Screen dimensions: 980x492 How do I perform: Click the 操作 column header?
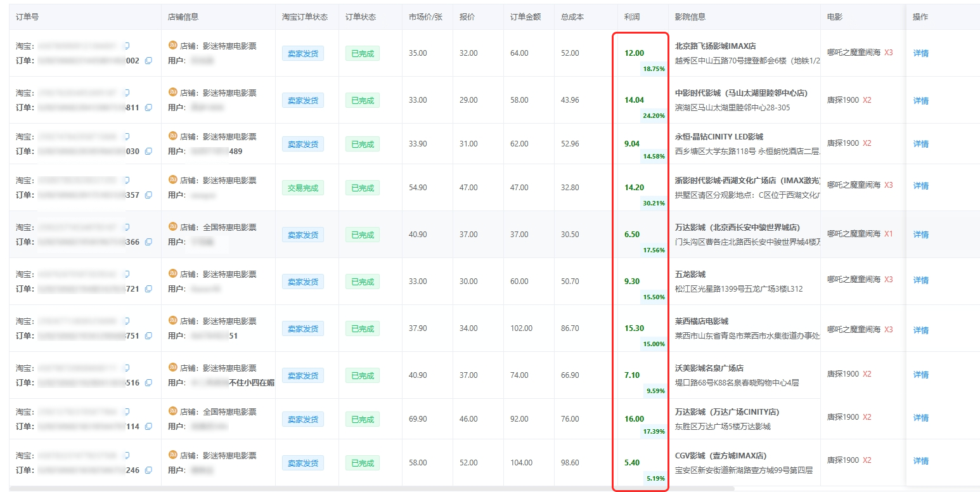[x=920, y=16]
